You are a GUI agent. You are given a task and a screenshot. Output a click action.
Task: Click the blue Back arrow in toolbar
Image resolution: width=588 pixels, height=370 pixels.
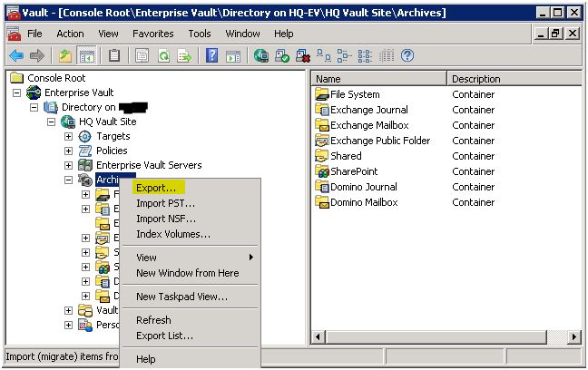click(x=16, y=56)
